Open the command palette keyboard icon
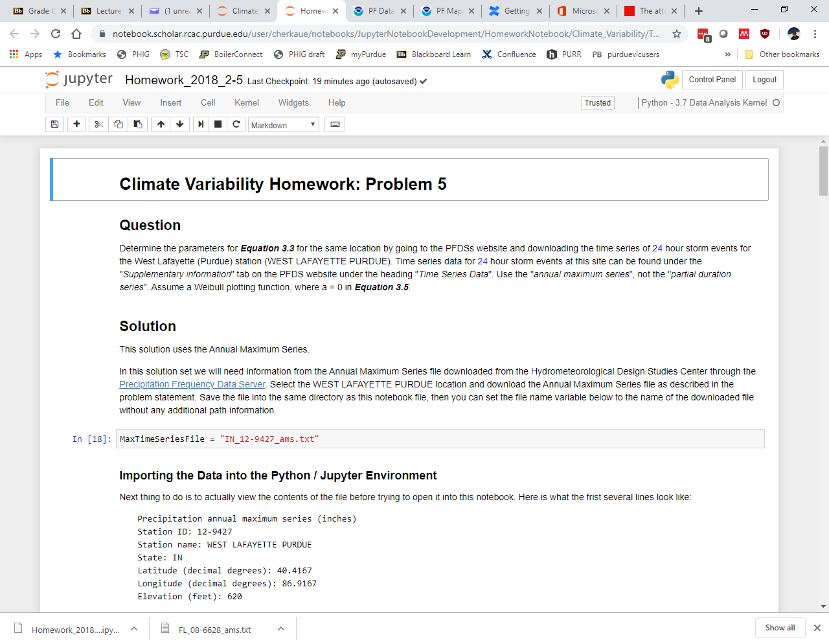829x644 pixels. 335,124
